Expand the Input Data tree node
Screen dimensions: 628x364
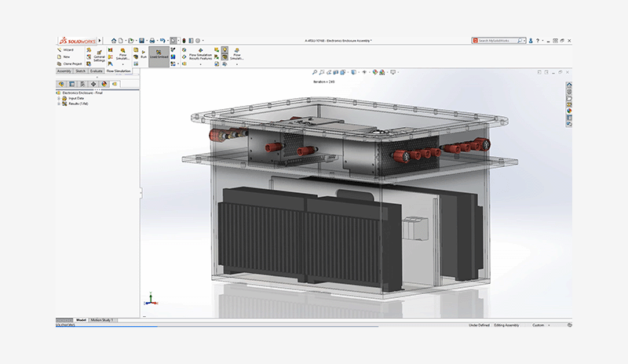pos(58,98)
